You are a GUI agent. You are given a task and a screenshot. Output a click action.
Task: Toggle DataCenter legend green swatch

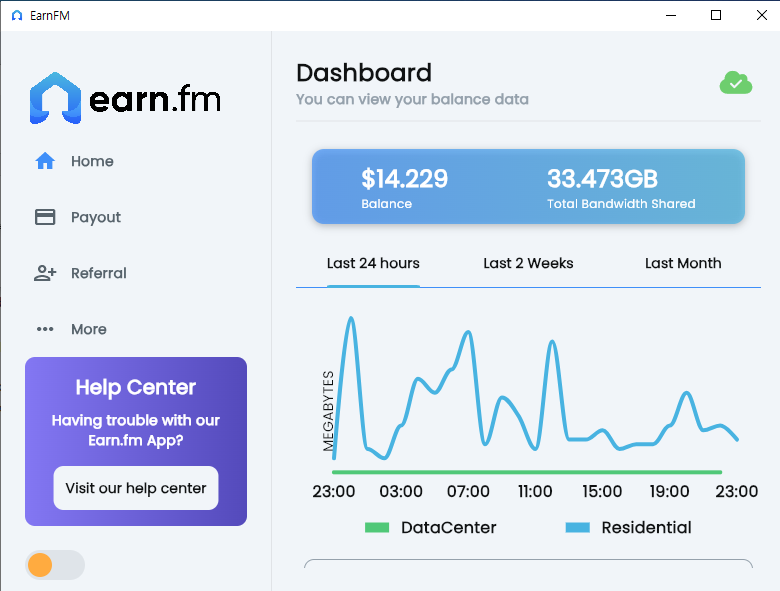tap(377, 527)
